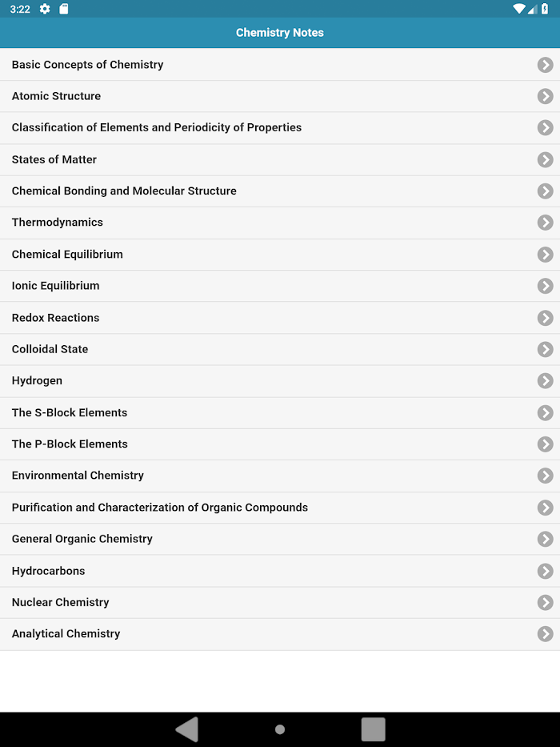Viewport: 560px width, 747px height.
Task: Open General Organic Chemistry notes
Action: (280, 539)
